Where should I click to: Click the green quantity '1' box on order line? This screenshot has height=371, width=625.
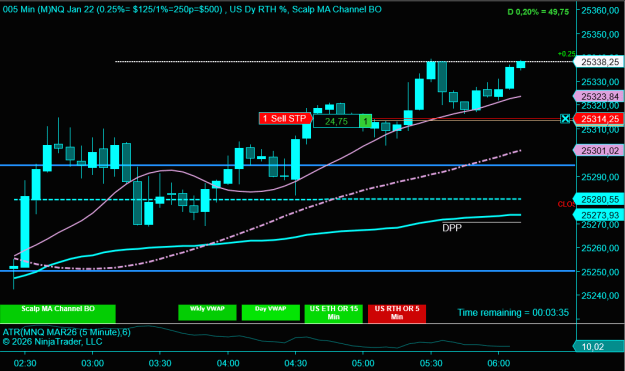[366, 121]
